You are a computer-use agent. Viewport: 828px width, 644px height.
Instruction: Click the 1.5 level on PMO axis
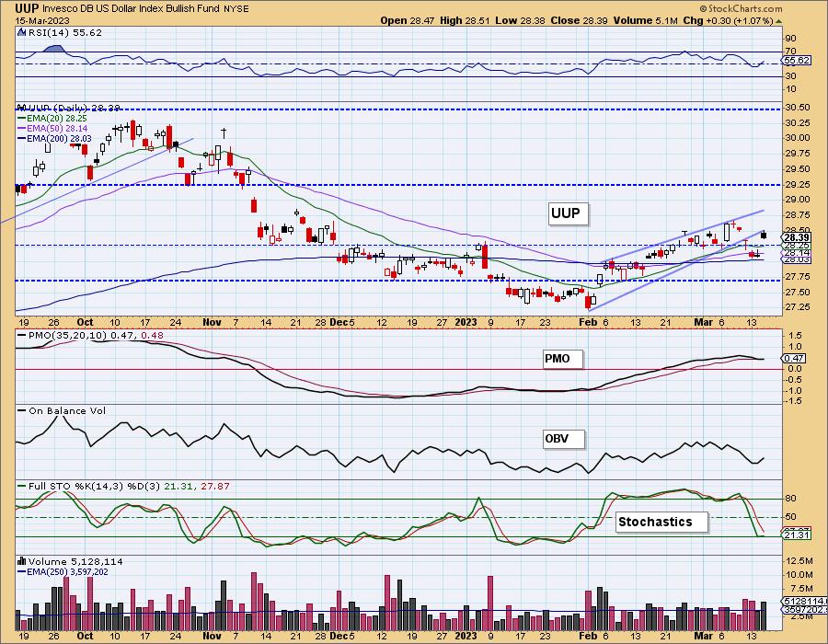[x=795, y=336]
